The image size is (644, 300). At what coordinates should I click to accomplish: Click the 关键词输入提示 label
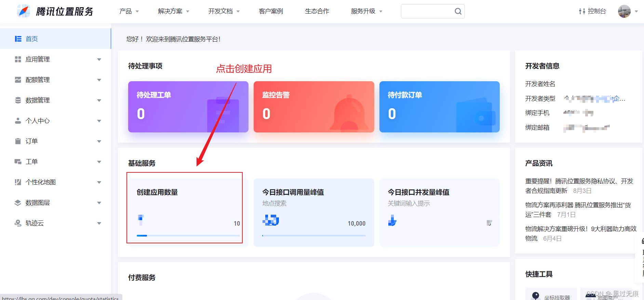(x=409, y=203)
